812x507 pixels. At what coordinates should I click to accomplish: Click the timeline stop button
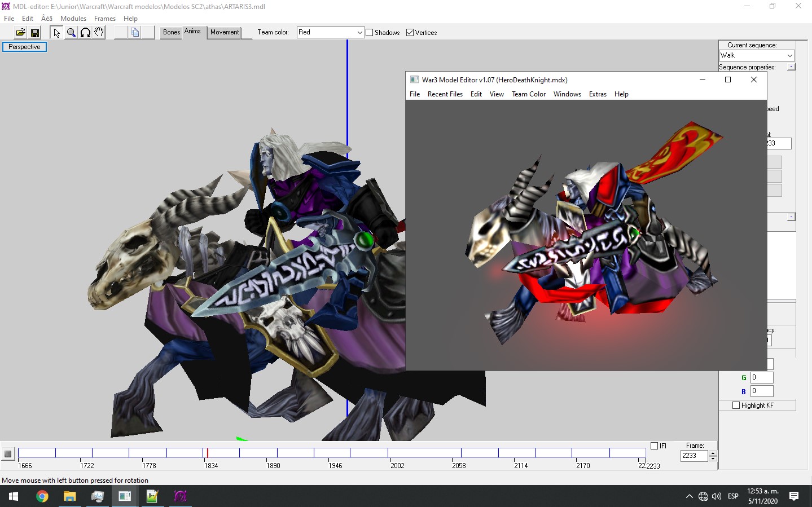8,454
